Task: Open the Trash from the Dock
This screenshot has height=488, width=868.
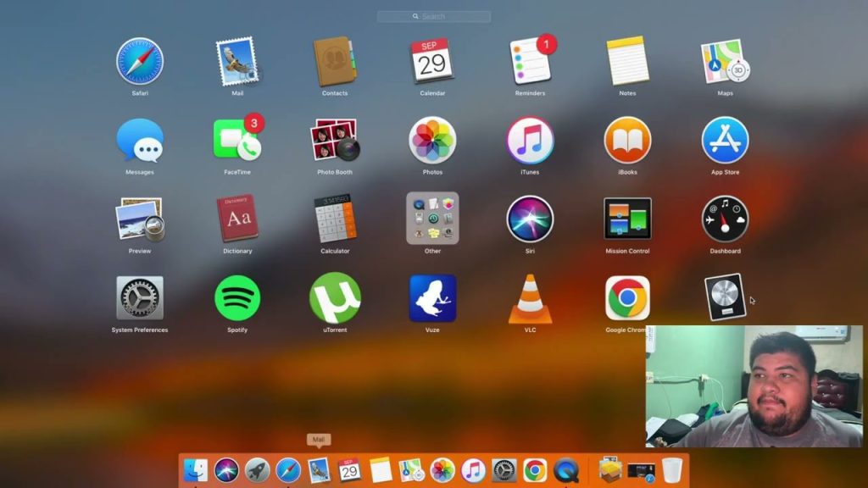Action: point(672,469)
